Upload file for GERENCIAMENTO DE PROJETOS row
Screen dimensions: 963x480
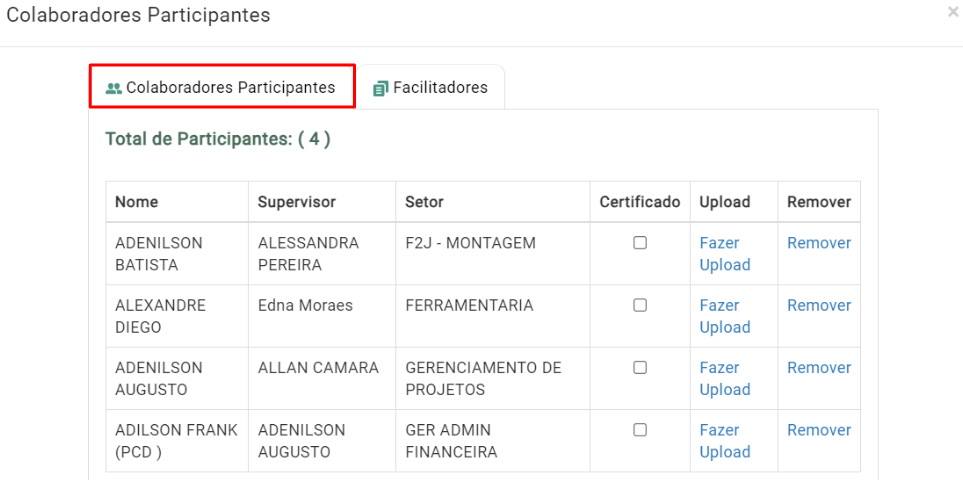pyautogui.click(x=725, y=379)
